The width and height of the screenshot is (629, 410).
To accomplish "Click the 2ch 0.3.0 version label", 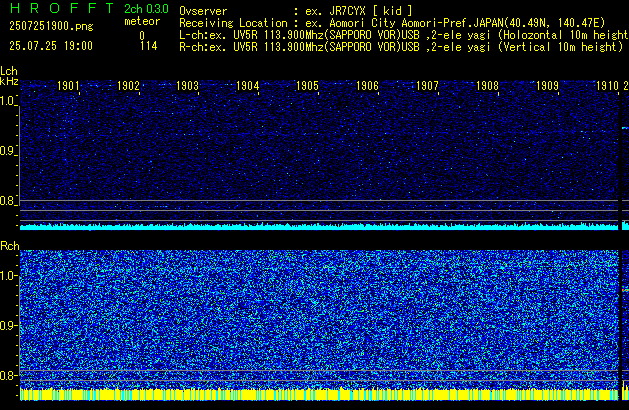I will coord(146,9).
